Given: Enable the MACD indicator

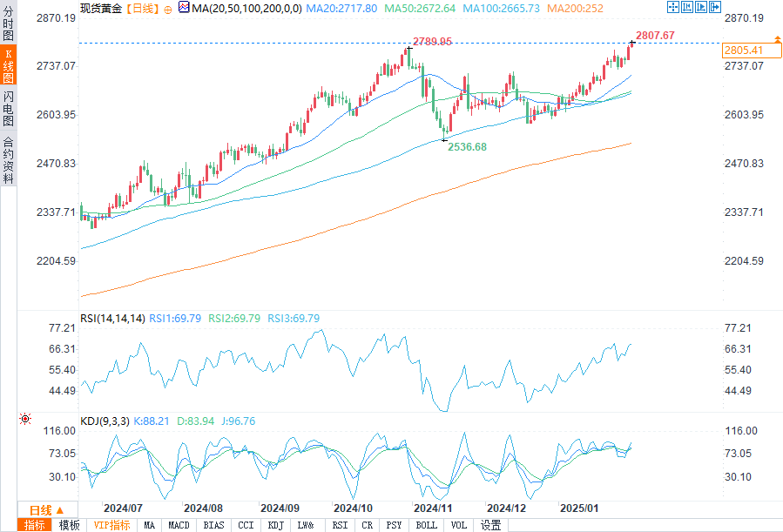Looking at the screenshot, I should pos(179,525).
